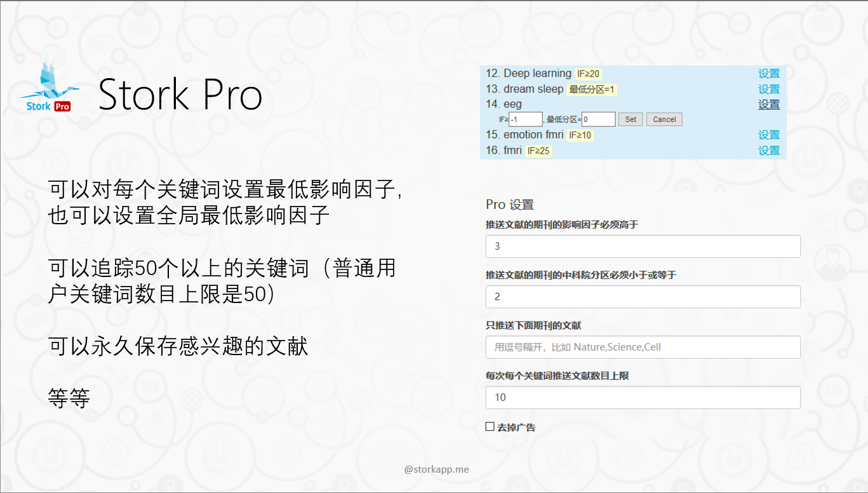This screenshot has width=868, height=493.
Task: Click the label 推送文献的期刊的影响因子必须高于
Action: coord(562,224)
